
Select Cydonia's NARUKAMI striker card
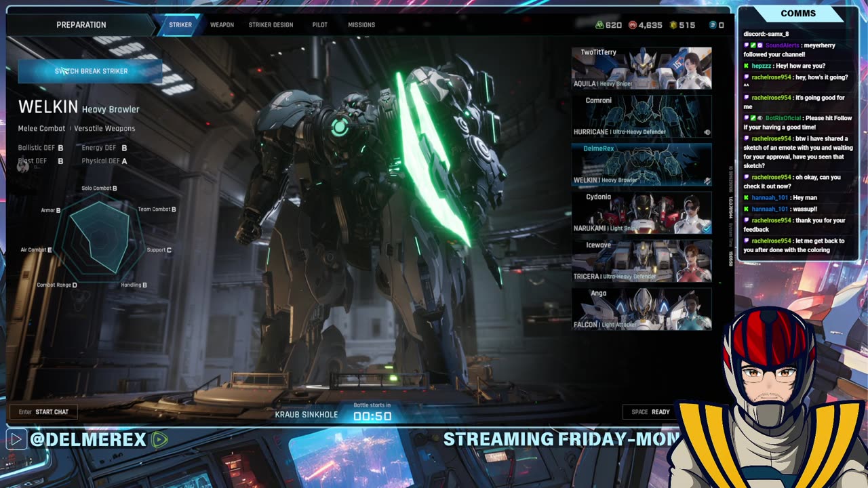[x=642, y=212]
